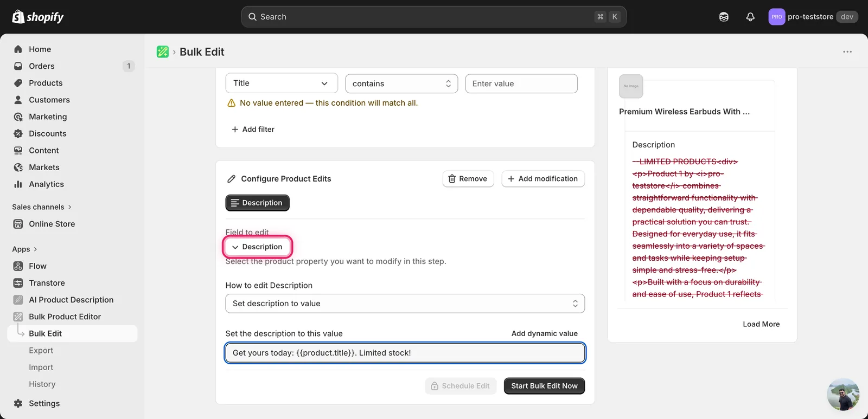Open AI Product Description app

click(x=72, y=300)
